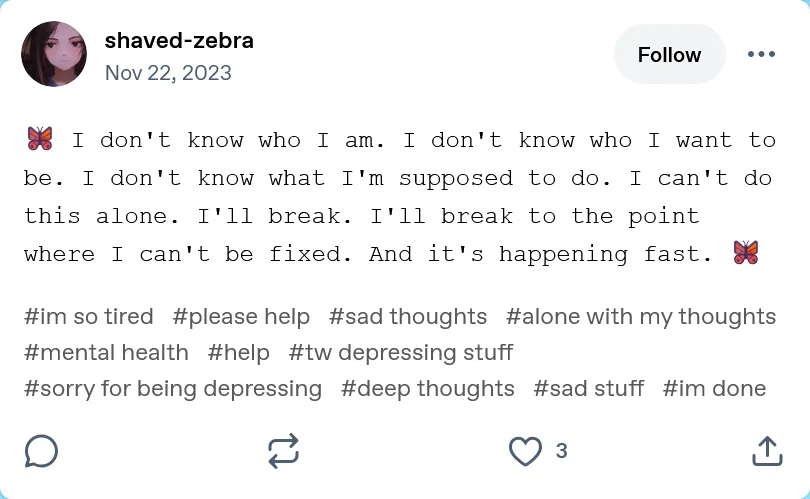
Task: Click the Nov 22, 2023 timestamp
Action: point(168,73)
